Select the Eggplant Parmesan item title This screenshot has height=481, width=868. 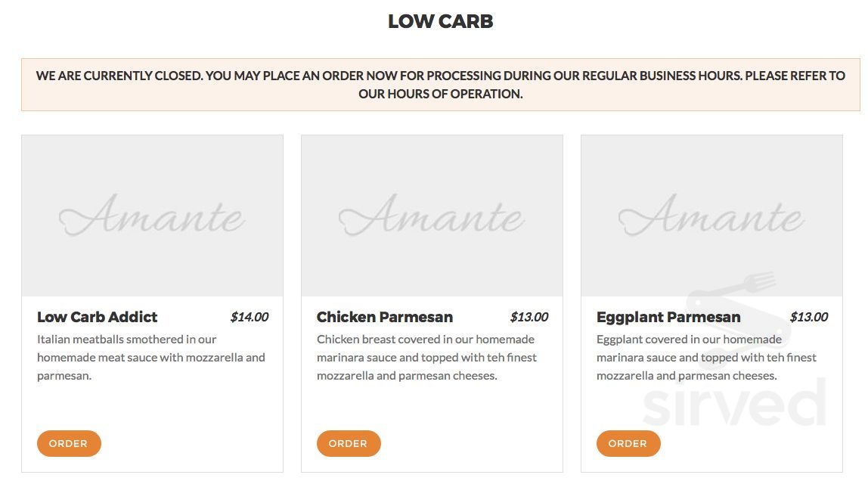pos(668,317)
